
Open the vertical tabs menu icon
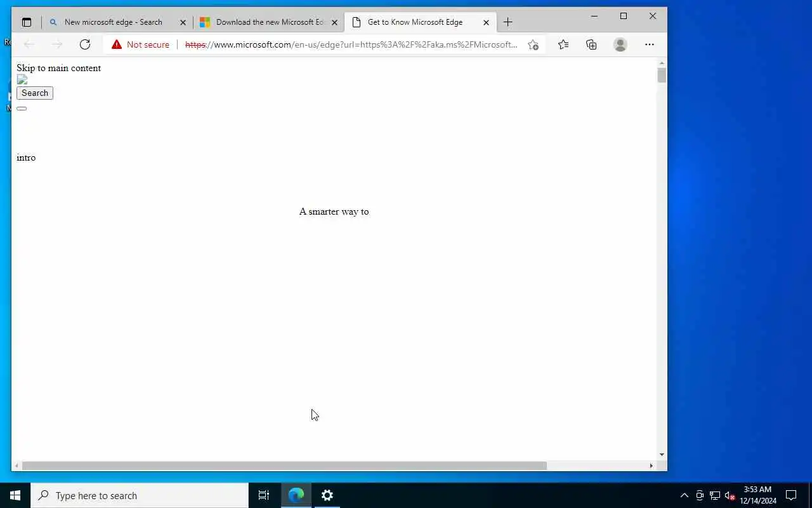26,22
